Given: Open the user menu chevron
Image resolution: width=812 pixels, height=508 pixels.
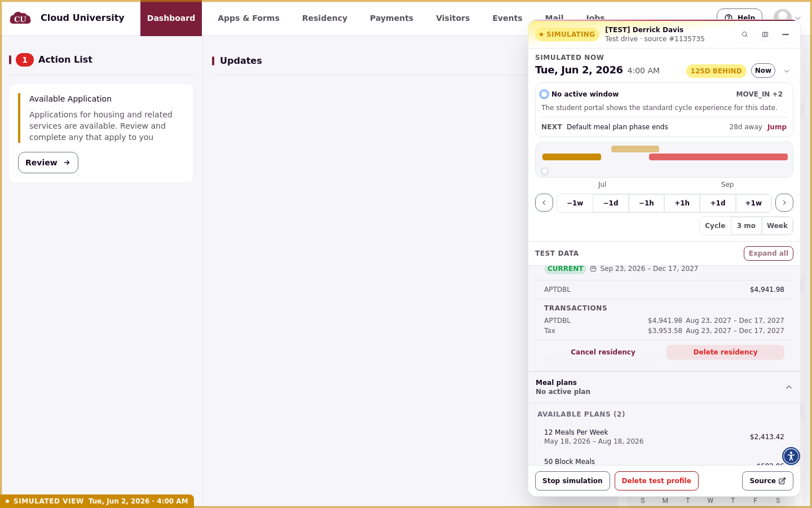Looking at the screenshot, I should (x=798, y=18).
